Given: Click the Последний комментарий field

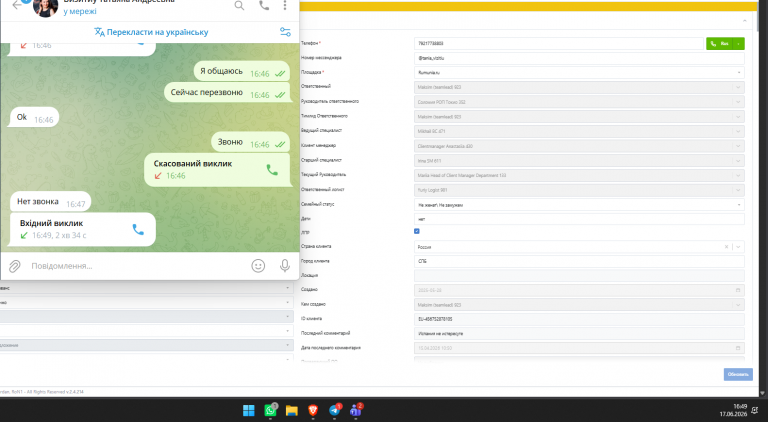Looking at the screenshot, I should [x=579, y=333].
